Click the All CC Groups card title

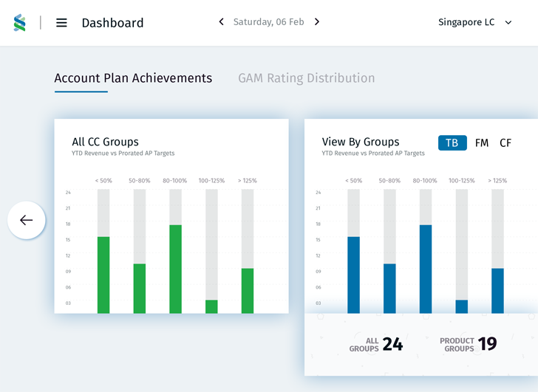click(x=106, y=142)
